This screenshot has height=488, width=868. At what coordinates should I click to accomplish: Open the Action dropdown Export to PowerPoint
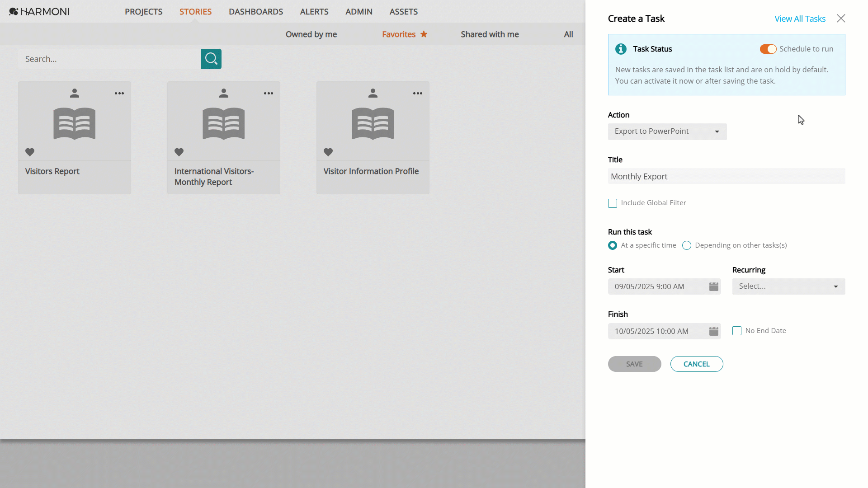(x=667, y=131)
